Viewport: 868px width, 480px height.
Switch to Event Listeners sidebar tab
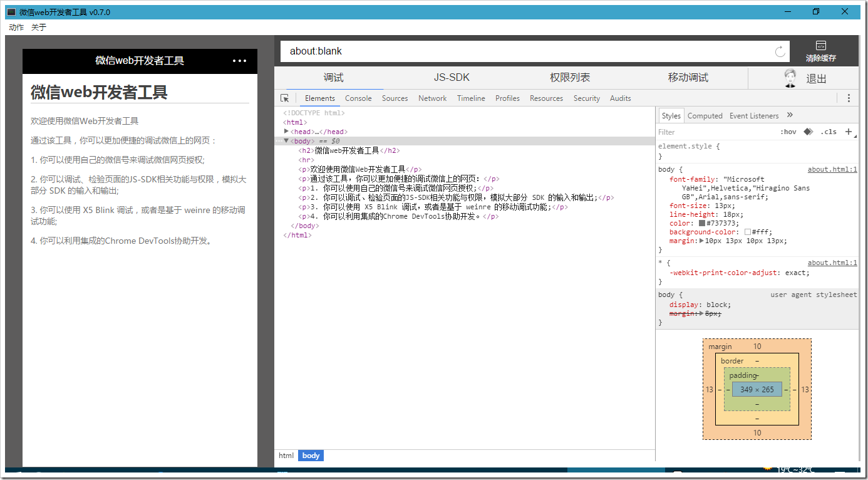click(x=754, y=116)
